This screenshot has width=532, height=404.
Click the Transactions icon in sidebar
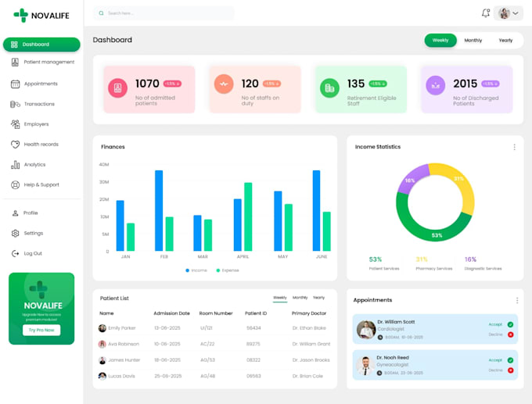16,104
